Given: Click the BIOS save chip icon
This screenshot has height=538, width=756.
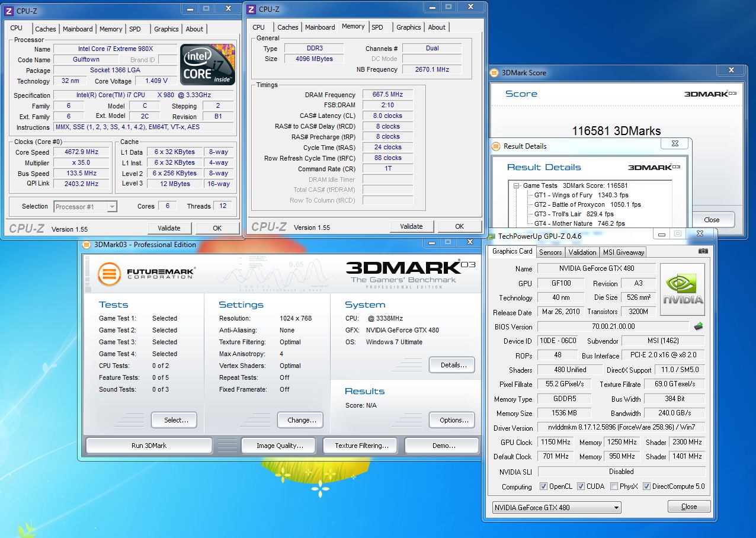Looking at the screenshot, I should tap(699, 326).
